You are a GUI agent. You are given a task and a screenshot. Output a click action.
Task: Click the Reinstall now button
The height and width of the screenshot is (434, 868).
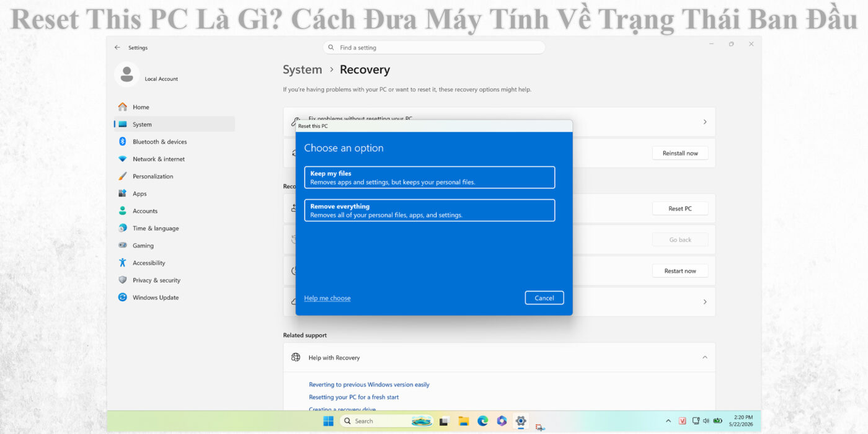[x=680, y=153]
